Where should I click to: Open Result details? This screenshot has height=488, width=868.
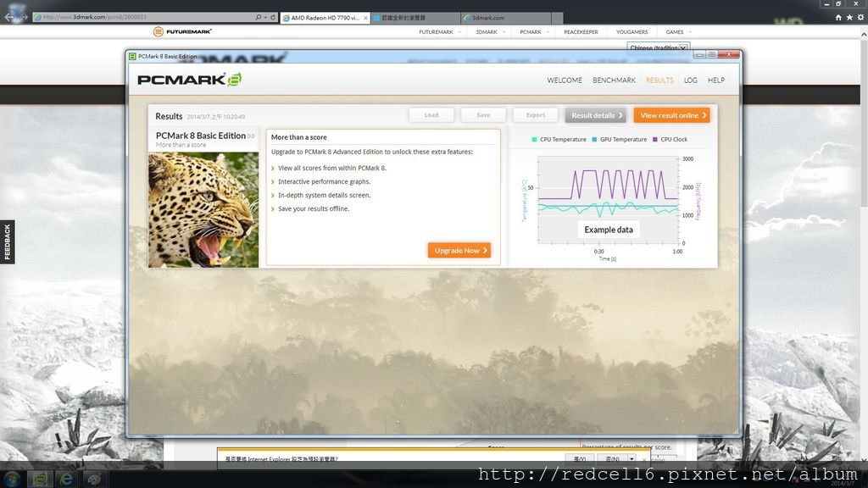[596, 115]
